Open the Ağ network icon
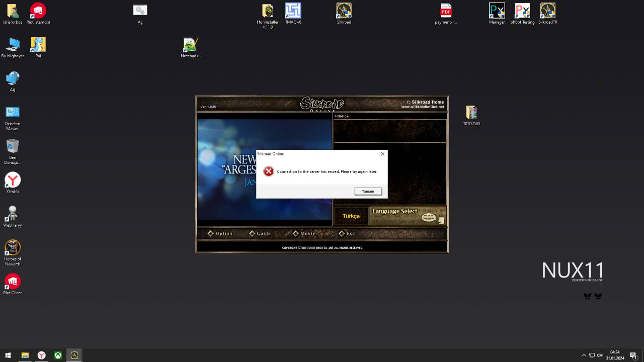644x362 pixels. [13, 81]
